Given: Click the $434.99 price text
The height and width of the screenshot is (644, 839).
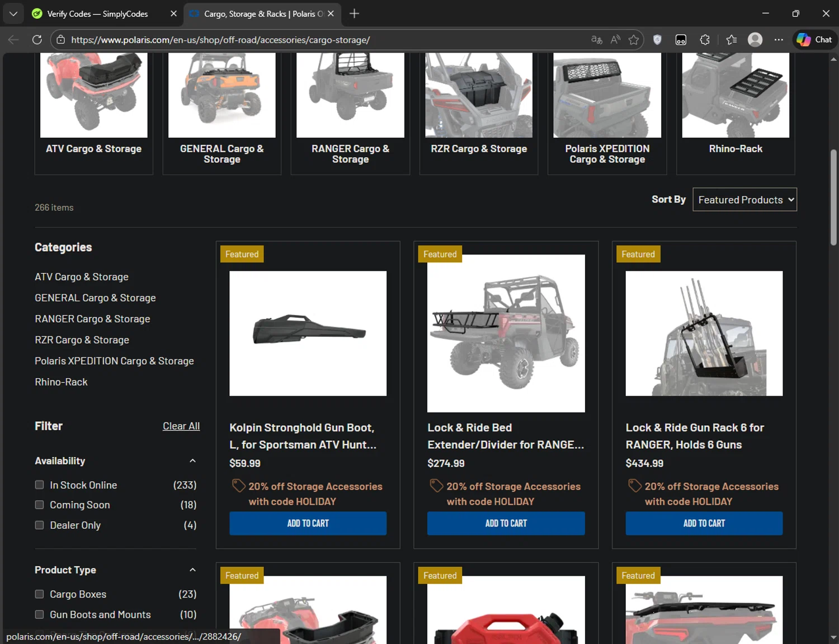Looking at the screenshot, I should coord(644,463).
